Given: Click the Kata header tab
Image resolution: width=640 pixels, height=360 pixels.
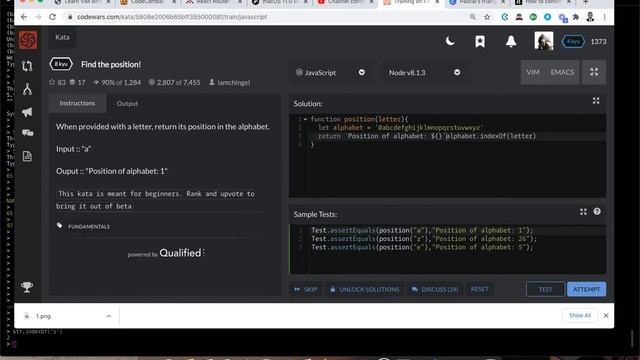Looking at the screenshot, I should (x=62, y=37).
